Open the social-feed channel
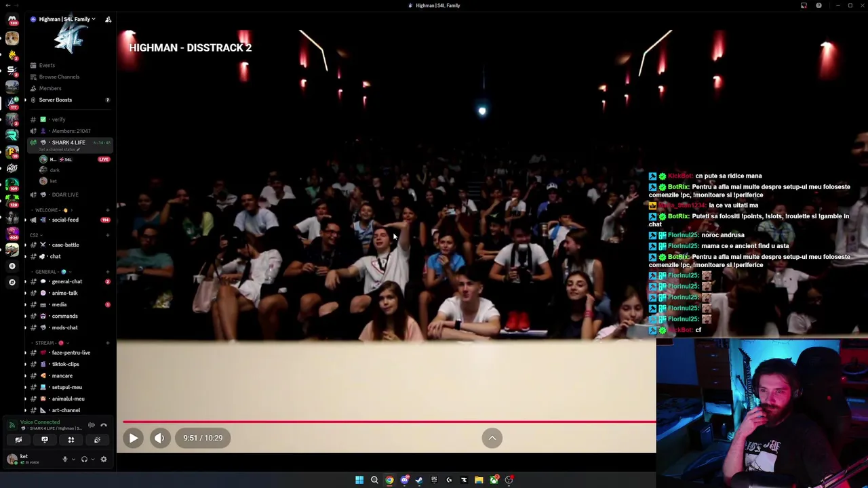The image size is (868, 488). [x=70, y=220]
